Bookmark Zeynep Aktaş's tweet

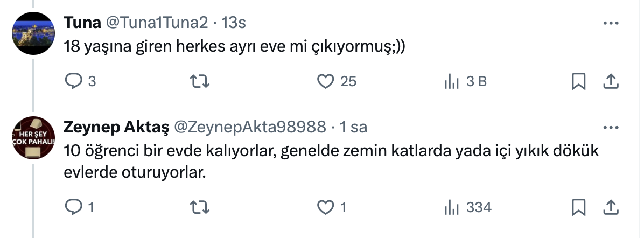(x=578, y=207)
